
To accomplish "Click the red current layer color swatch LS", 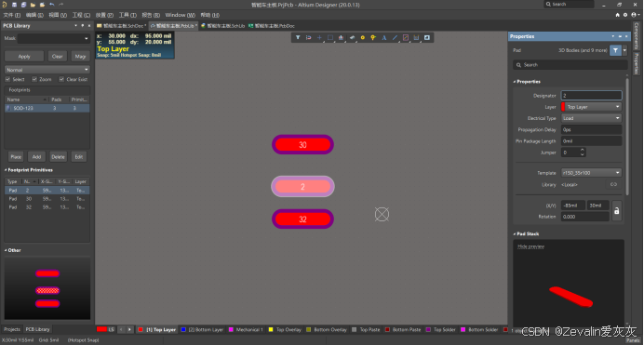I will (101, 329).
